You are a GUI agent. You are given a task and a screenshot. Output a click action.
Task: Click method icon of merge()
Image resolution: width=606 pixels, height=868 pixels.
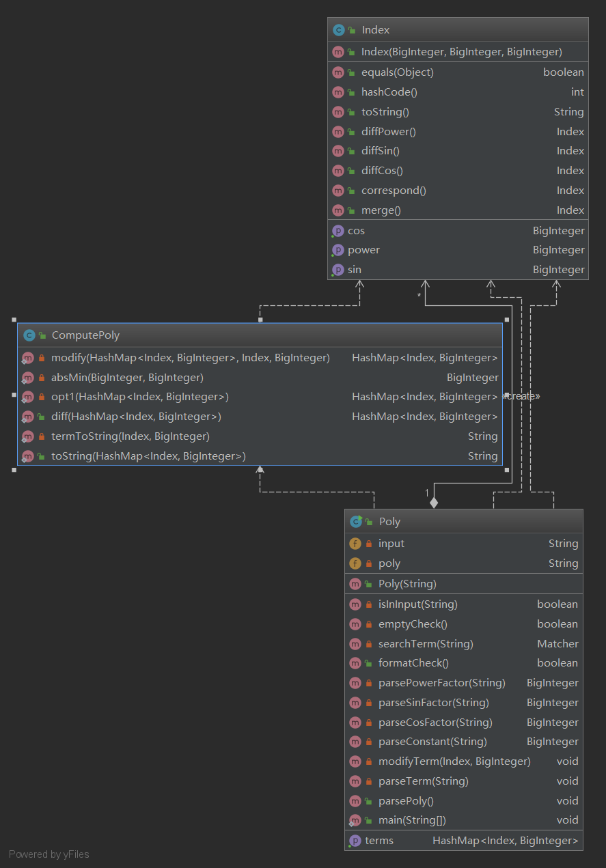(338, 210)
